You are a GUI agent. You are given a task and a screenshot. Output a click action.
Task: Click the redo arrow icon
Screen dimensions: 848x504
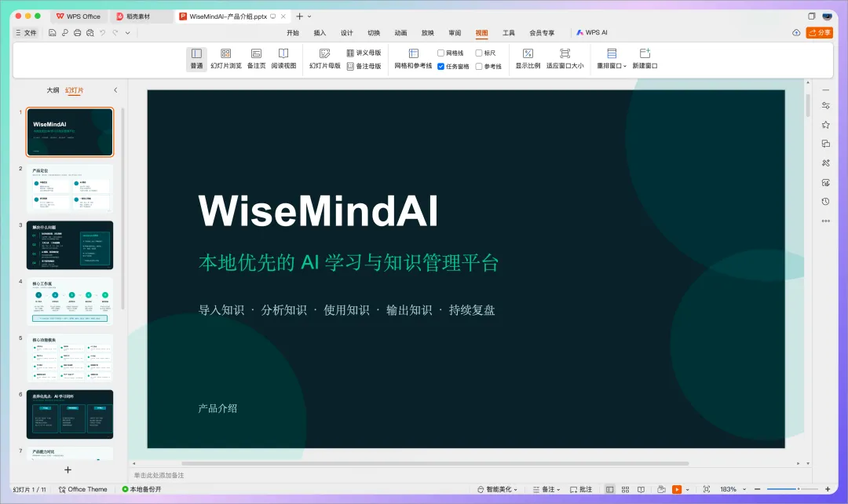pyautogui.click(x=115, y=33)
